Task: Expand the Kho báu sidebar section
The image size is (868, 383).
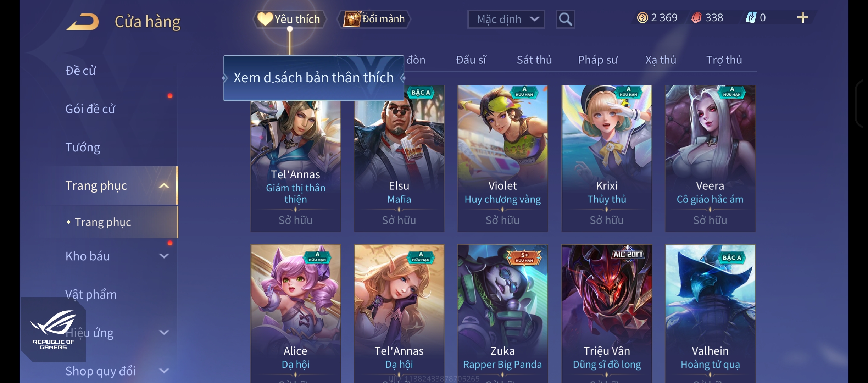Action: (x=164, y=256)
